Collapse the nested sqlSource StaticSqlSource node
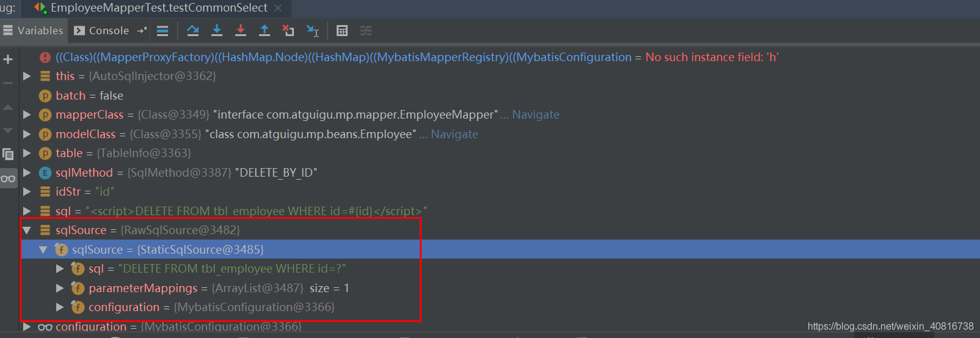This screenshot has width=980, height=338. 43,249
